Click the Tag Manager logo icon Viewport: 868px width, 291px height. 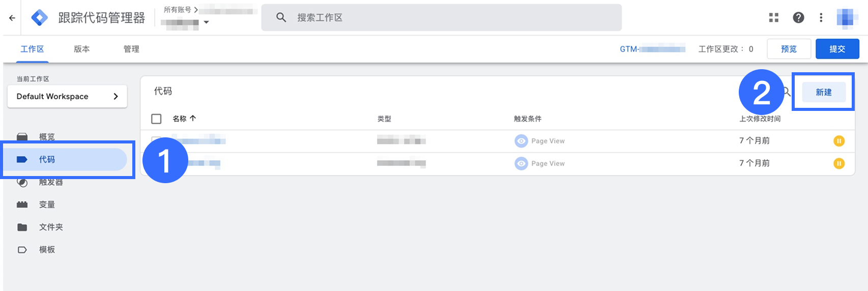(x=39, y=18)
